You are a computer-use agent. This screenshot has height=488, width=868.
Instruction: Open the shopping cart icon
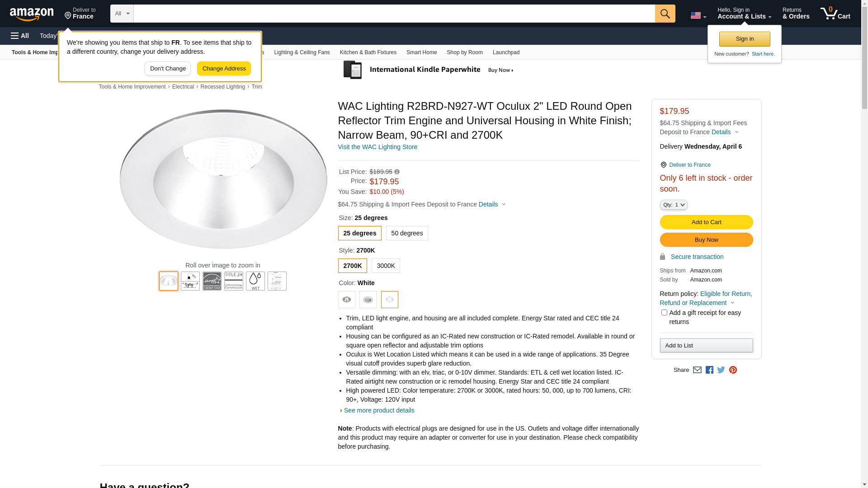pos(835,14)
